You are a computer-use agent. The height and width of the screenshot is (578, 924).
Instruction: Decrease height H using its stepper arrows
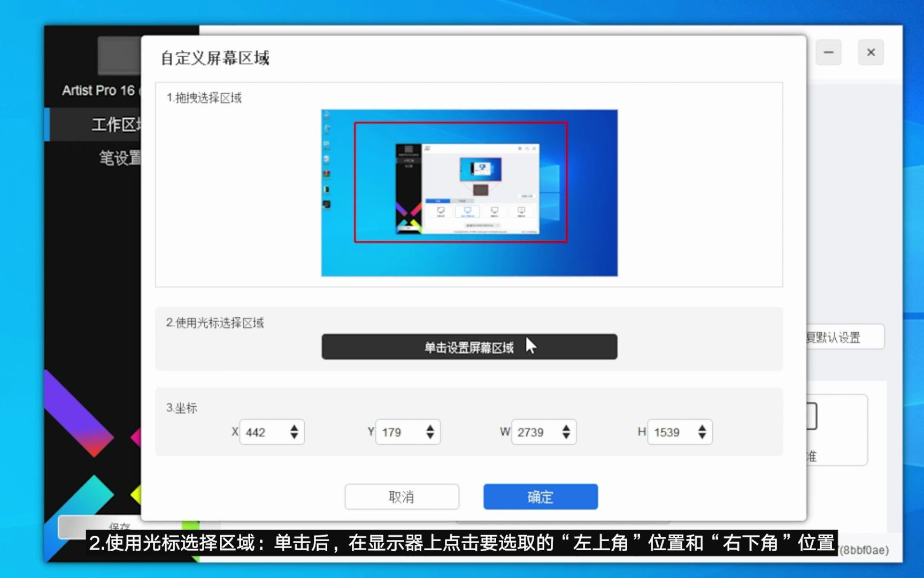click(x=703, y=436)
